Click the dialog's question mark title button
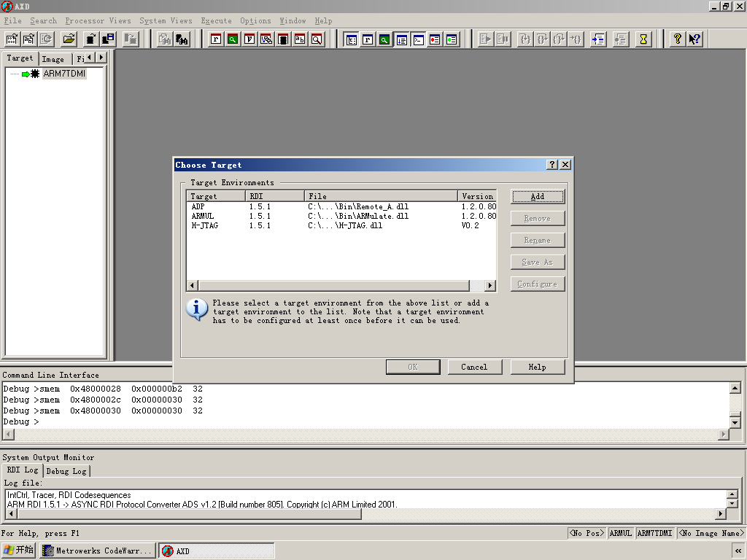This screenshot has width=747, height=560. coord(552,164)
